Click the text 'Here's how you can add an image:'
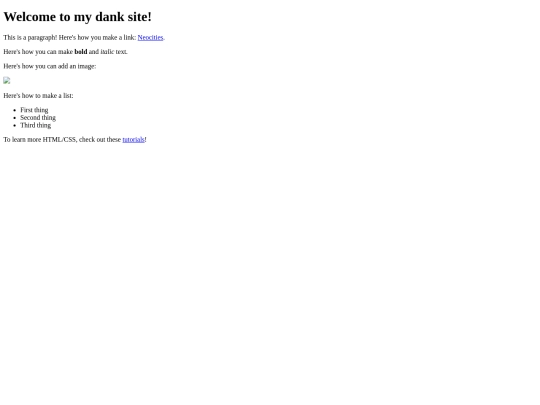540x405 pixels. (50, 66)
